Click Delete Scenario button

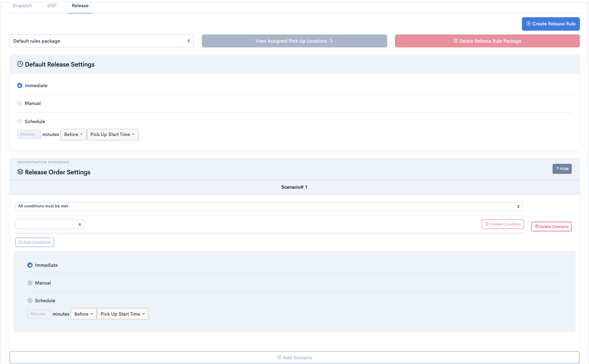tap(551, 227)
